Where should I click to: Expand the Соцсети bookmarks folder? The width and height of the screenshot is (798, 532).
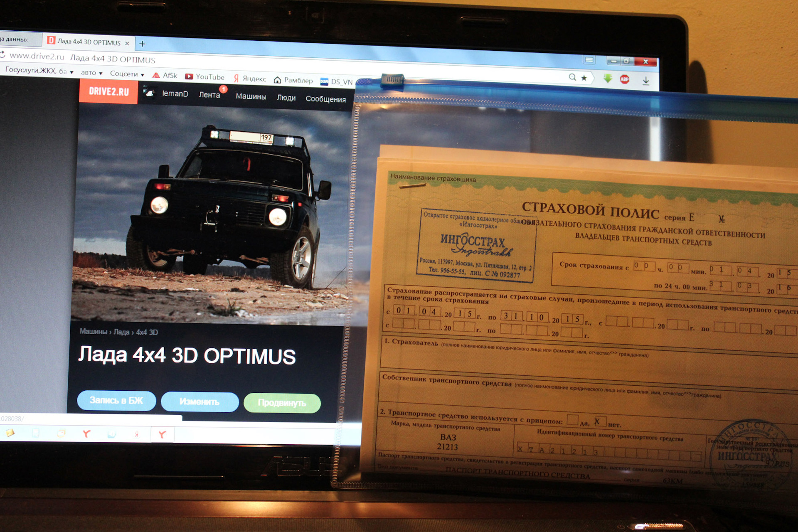[127, 74]
